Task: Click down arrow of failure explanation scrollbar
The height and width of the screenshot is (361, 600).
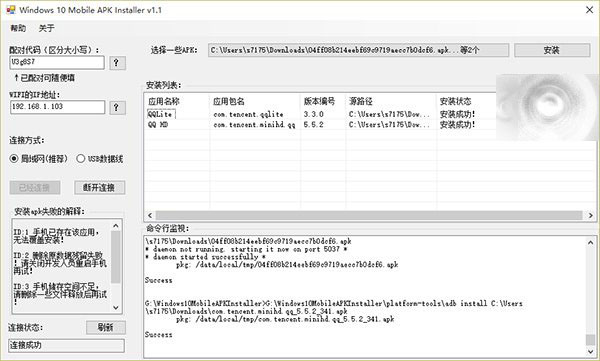Action: [x=116, y=308]
